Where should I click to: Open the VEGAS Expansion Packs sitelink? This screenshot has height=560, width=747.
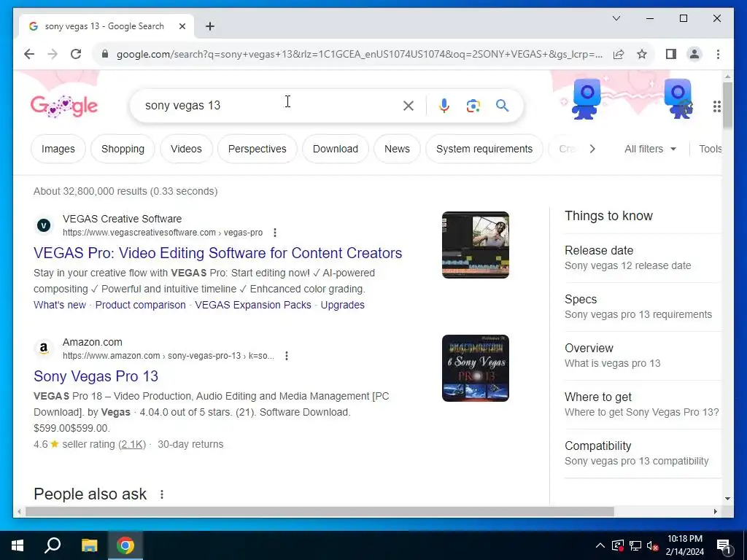(253, 306)
